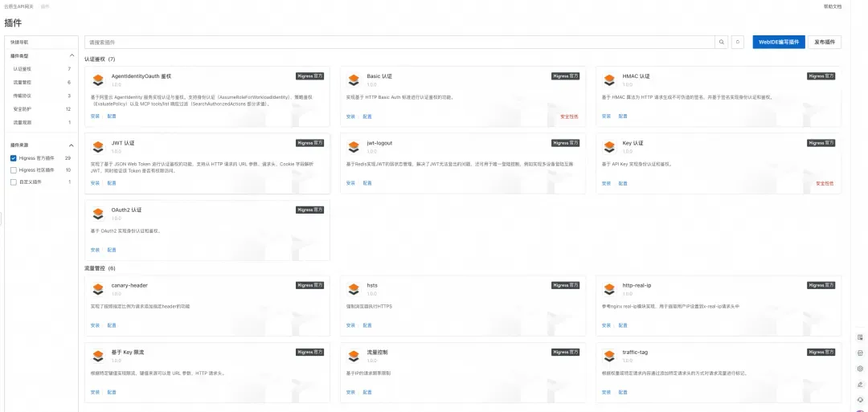Click the Key 认证 plugin logo icon
Viewport: 868px width, 412px height.
[609, 147]
